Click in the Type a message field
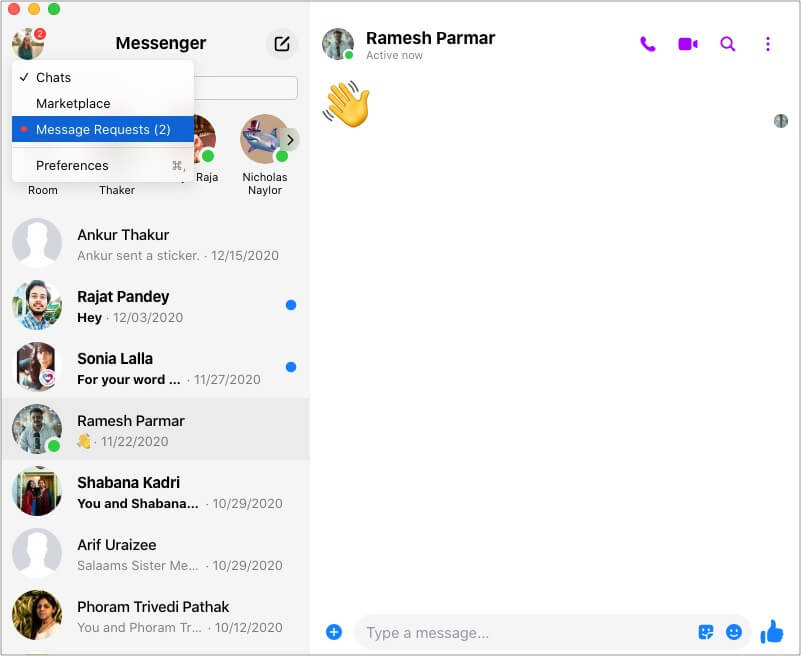The height and width of the screenshot is (656, 801). [526, 632]
